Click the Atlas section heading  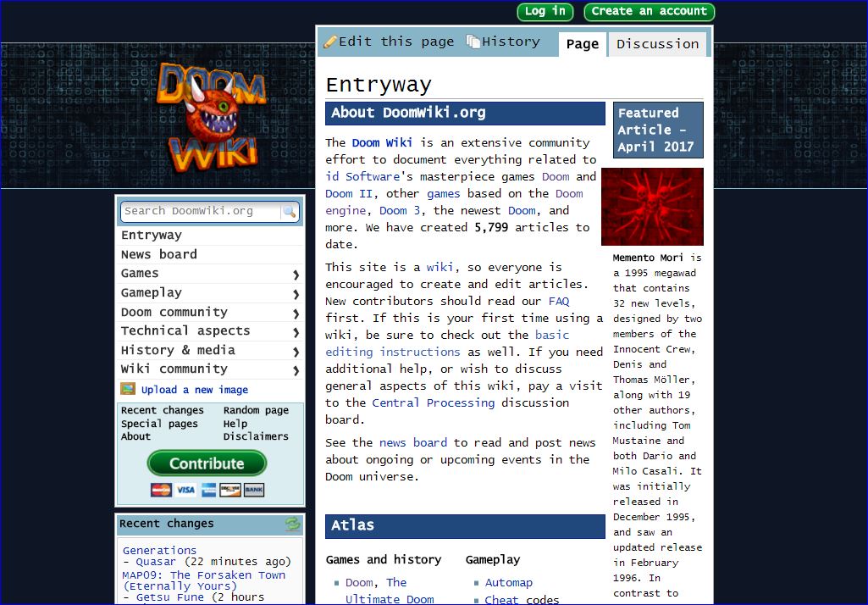pos(465,525)
